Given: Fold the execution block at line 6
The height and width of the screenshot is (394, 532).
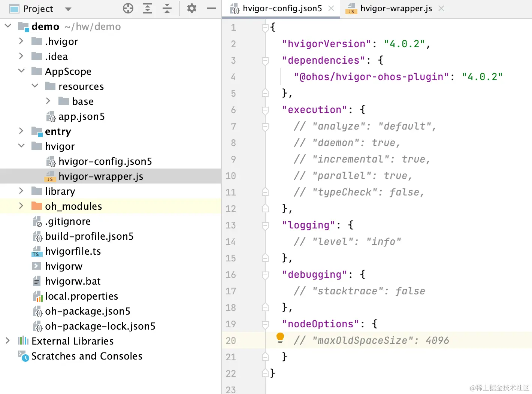Looking at the screenshot, I should 265,110.
